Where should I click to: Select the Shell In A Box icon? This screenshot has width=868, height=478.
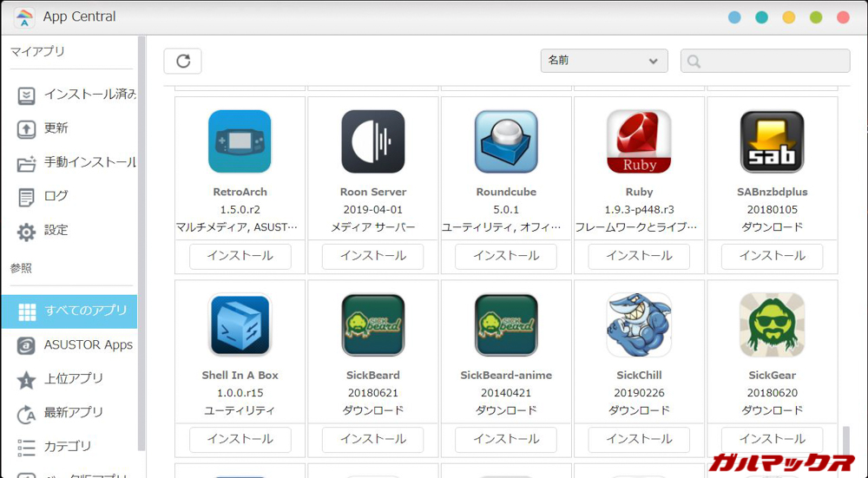240,325
